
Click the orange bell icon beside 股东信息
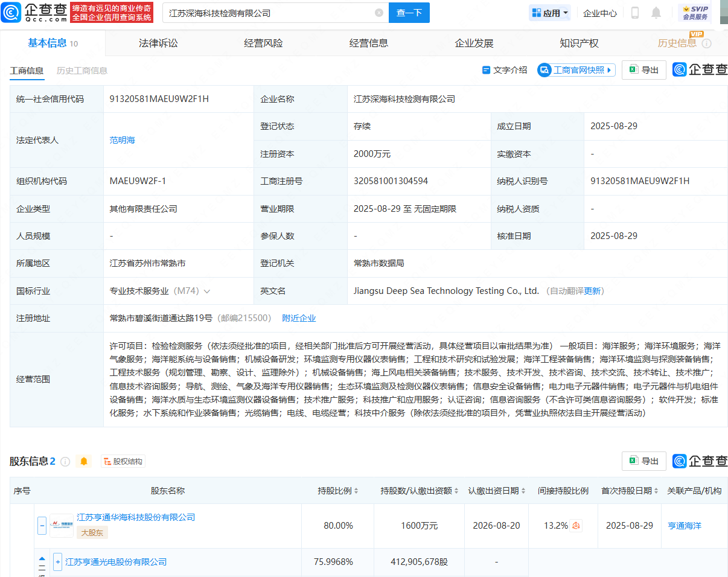pos(84,462)
